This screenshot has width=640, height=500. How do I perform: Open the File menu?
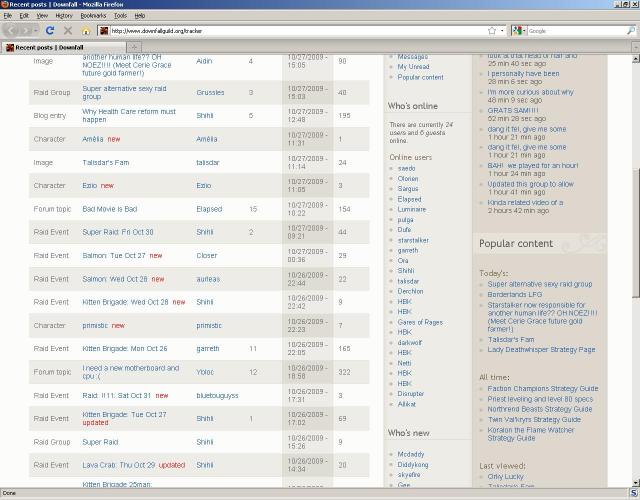click(x=8, y=16)
